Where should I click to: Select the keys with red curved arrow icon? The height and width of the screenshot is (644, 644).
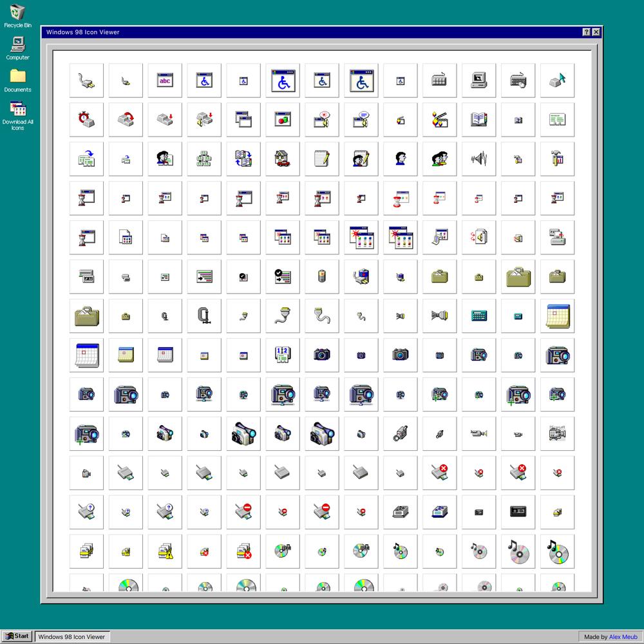pos(126,119)
